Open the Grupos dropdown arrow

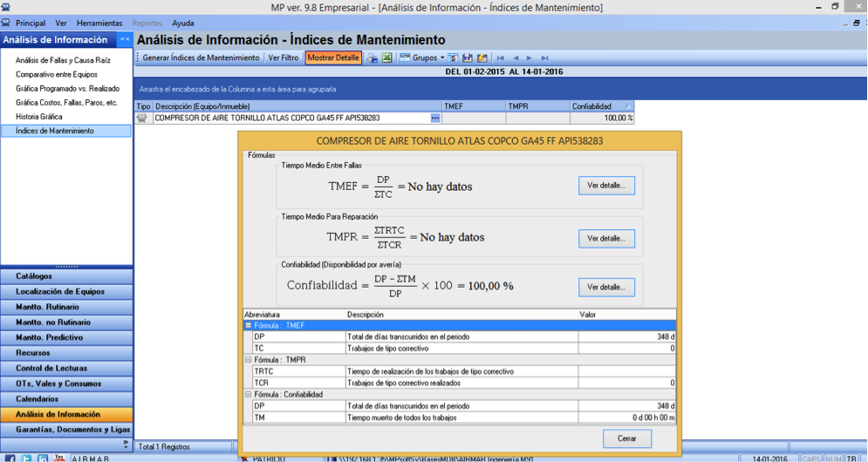coord(442,58)
